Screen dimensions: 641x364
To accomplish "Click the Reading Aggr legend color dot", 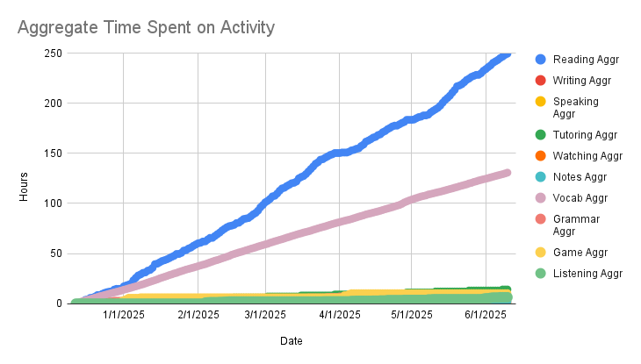I will tap(541, 59).
